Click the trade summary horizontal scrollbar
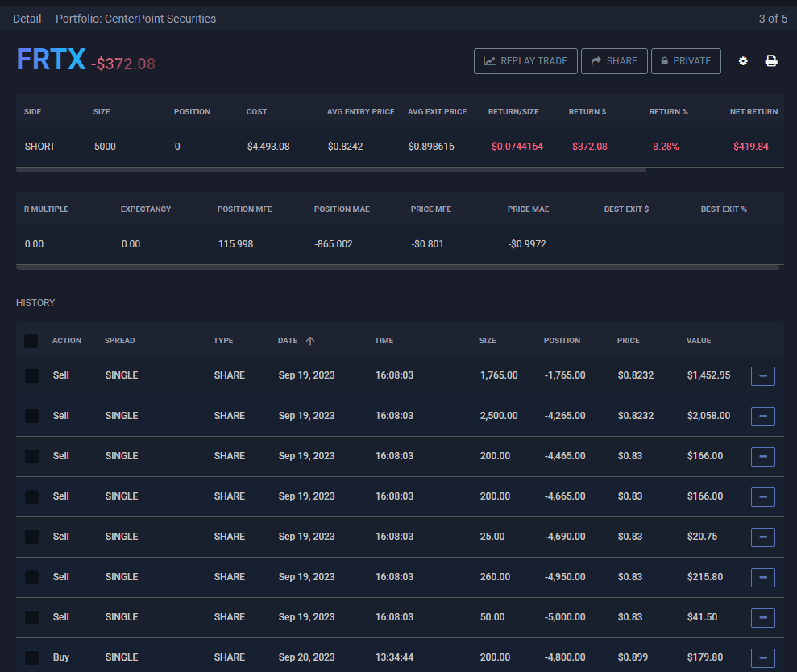This screenshot has width=797, height=672. tap(330, 170)
